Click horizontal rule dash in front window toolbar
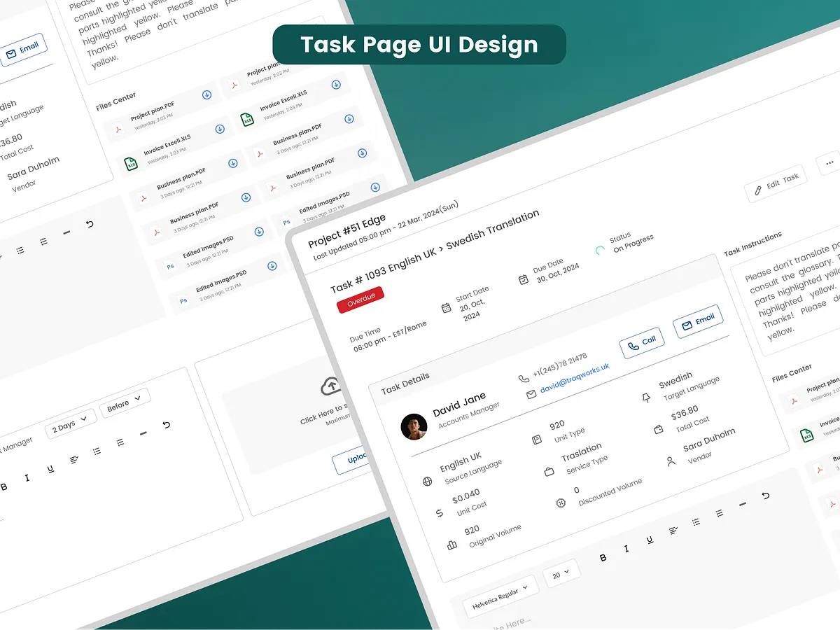Screen dimensions: 840x630 743,504
